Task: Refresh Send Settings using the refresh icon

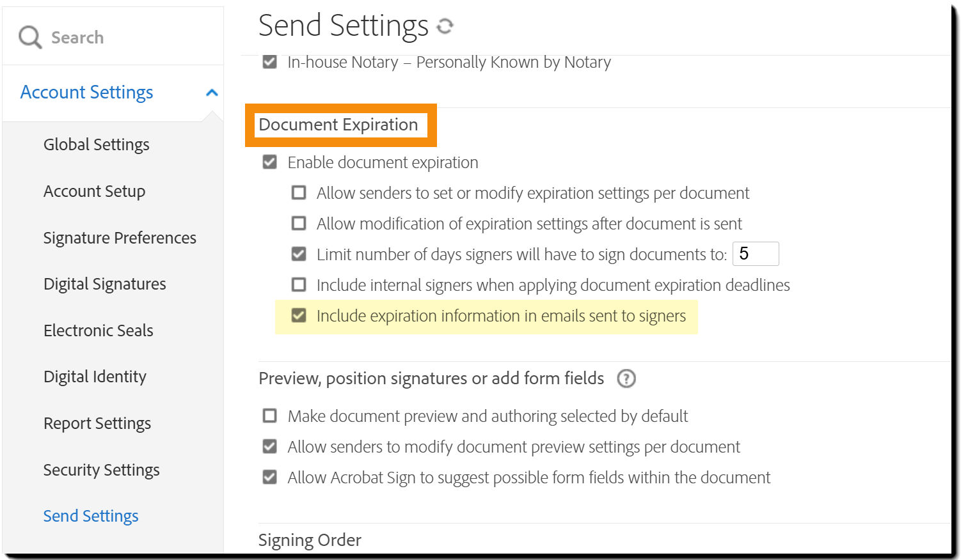Action: click(x=445, y=26)
